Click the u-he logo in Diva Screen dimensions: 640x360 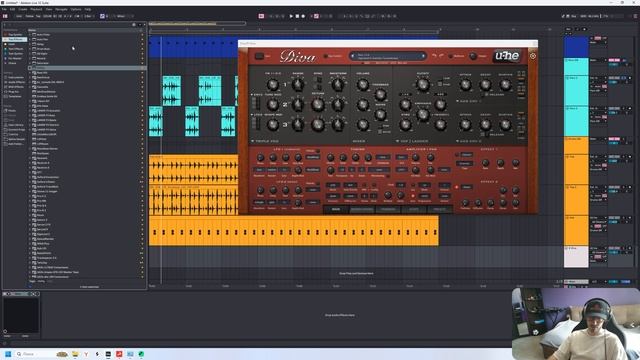pyautogui.click(x=507, y=56)
